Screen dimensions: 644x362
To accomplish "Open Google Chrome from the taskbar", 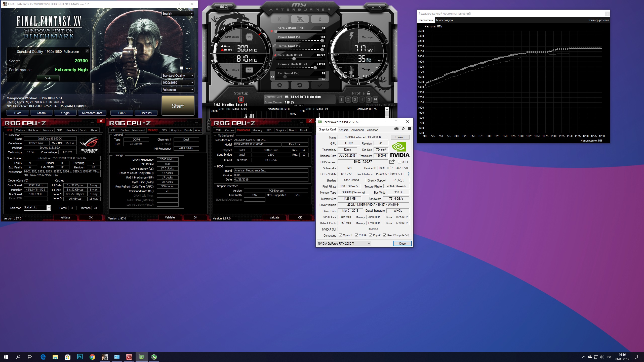I will (92, 357).
